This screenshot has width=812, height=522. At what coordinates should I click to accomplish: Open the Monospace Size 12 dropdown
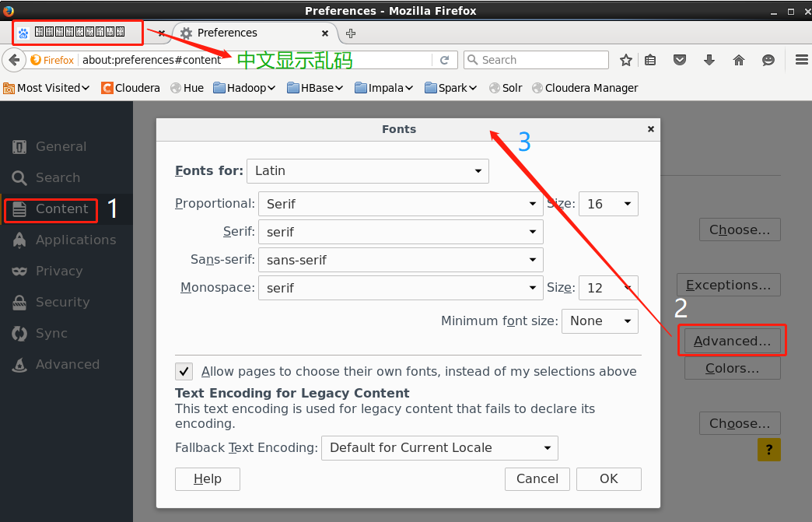click(608, 288)
